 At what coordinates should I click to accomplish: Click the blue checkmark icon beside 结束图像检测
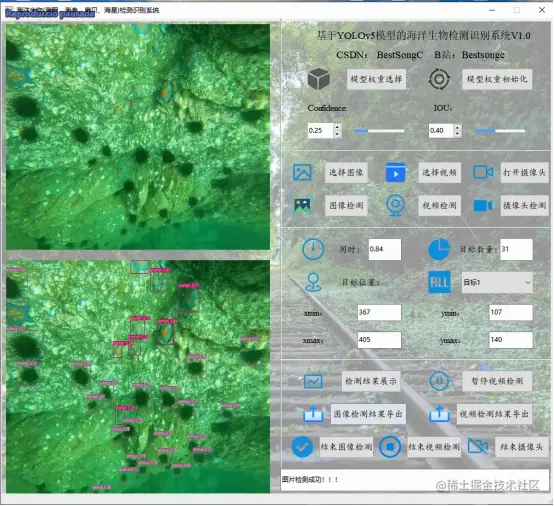coord(302,447)
